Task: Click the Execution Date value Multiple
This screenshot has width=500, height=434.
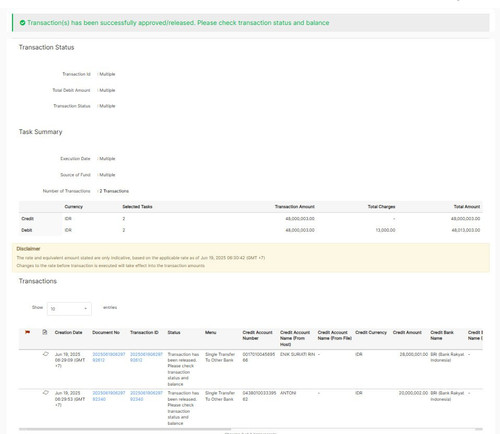Action: 107,159
